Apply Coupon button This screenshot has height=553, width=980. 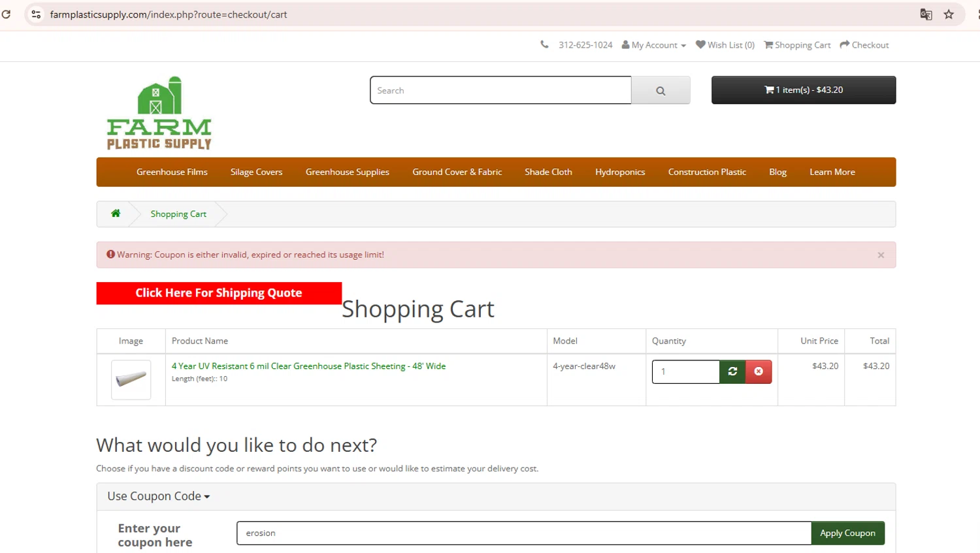pyautogui.click(x=847, y=533)
